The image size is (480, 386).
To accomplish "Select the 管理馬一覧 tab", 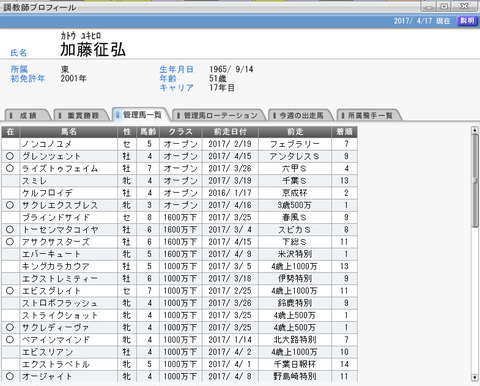I will (142, 115).
